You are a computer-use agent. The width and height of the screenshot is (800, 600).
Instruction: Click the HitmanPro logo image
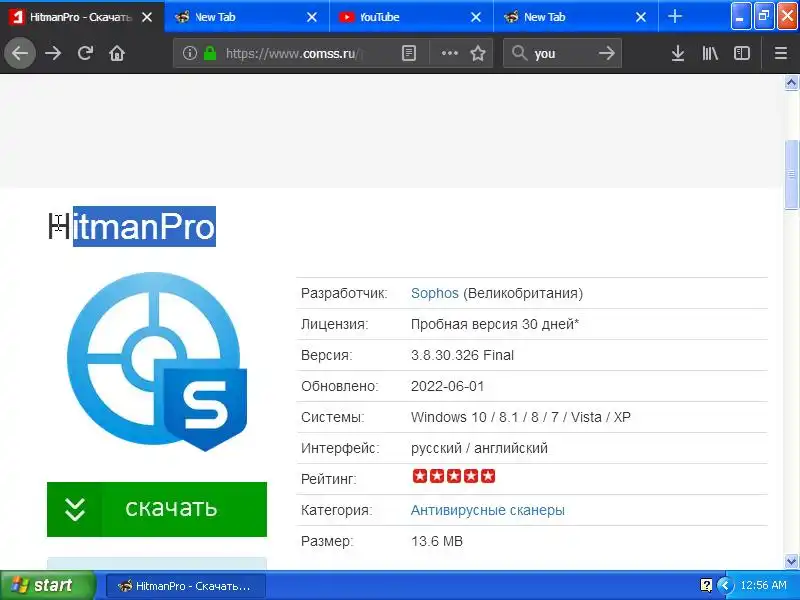coord(157,361)
